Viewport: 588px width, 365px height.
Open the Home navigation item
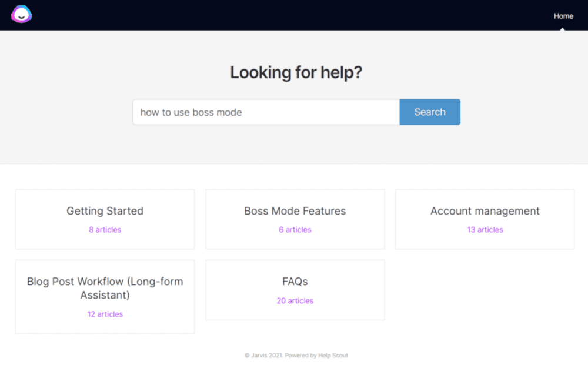click(x=563, y=16)
